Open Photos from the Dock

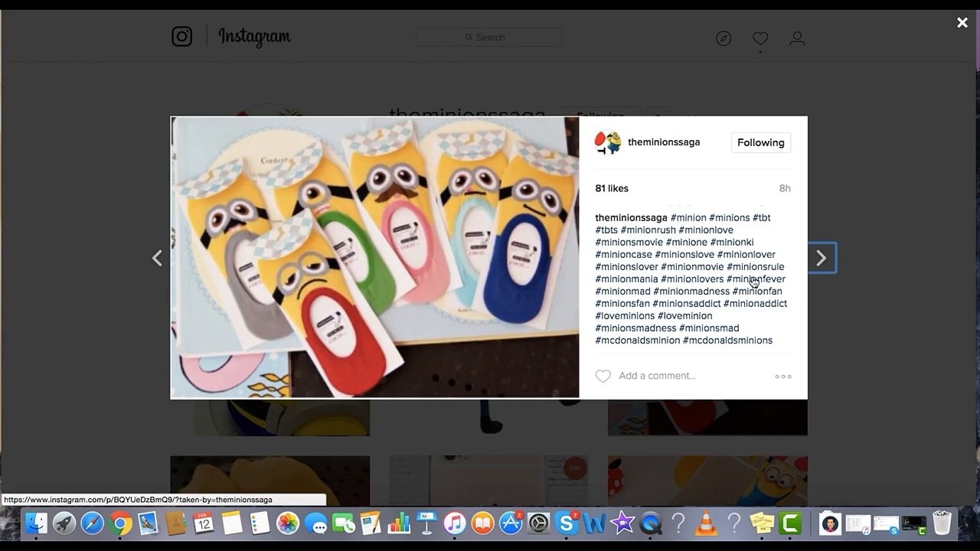click(x=288, y=523)
